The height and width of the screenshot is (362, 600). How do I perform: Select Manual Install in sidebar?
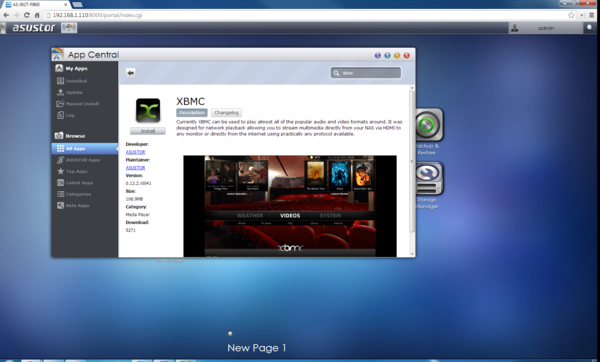click(x=78, y=104)
